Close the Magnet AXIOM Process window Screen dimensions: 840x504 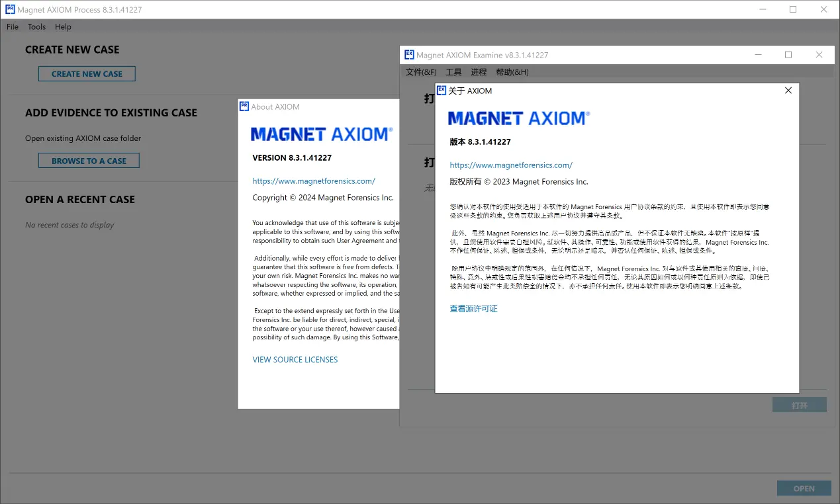tap(824, 9)
